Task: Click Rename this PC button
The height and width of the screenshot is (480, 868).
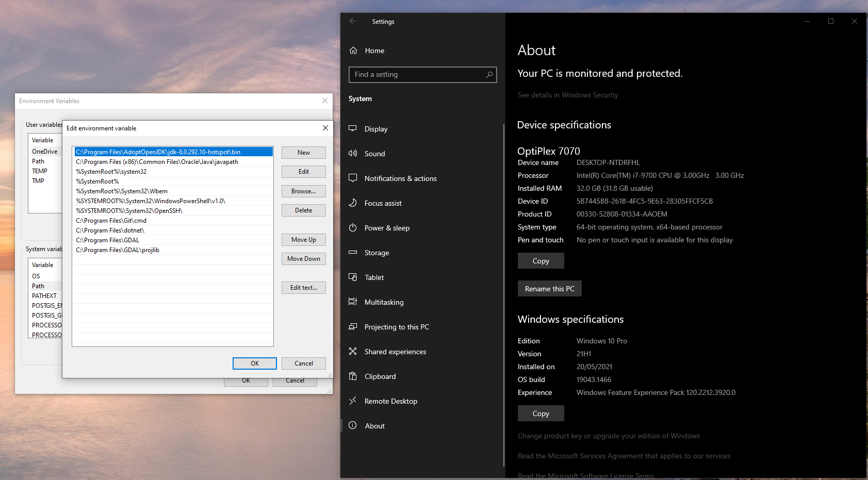Action: coord(550,289)
